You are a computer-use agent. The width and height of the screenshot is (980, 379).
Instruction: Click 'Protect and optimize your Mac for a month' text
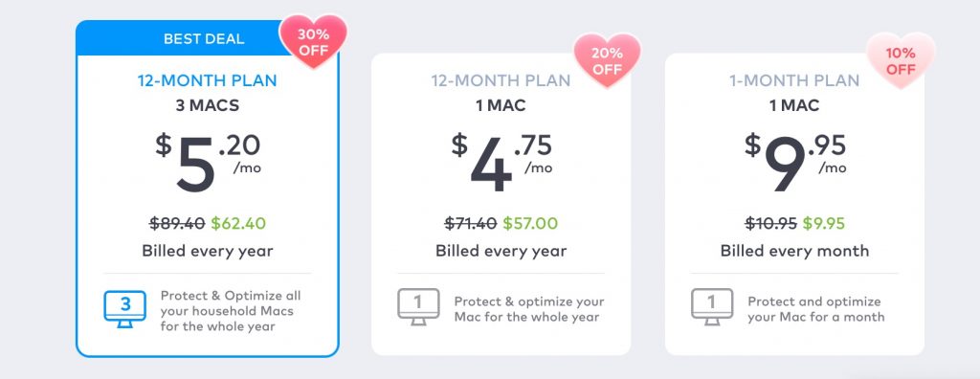[x=816, y=309]
